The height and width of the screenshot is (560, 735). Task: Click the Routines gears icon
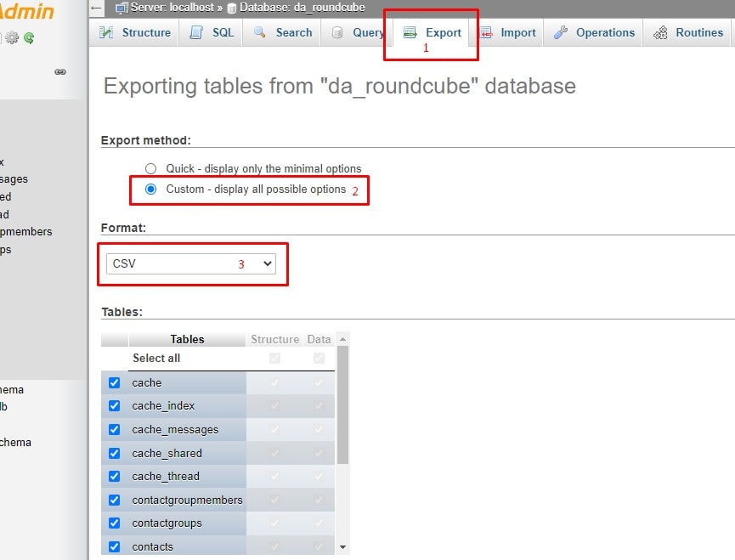(660, 33)
